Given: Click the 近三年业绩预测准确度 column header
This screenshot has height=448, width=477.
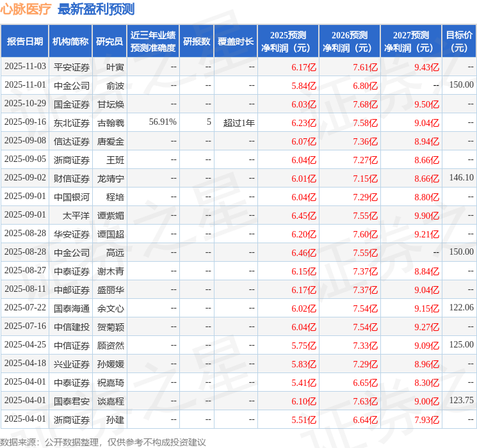Looking at the screenshot, I should pos(153,42).
